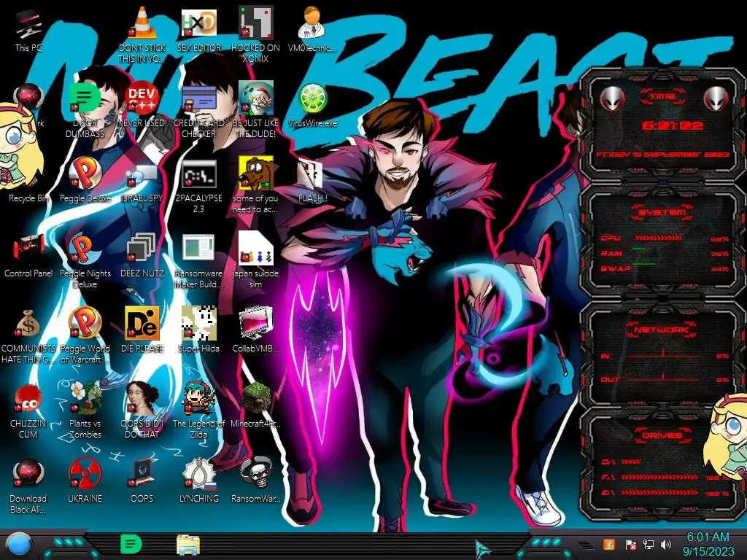Open OOPS DID I DO THAT portrait icon
Image resolution: width=747 pixels, height=560 pixels.
coord(142,411)
